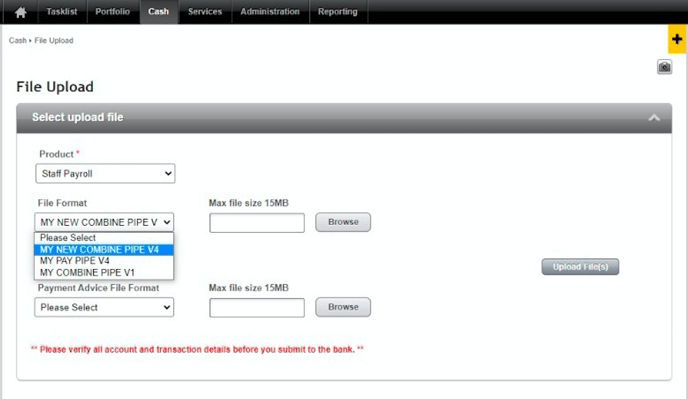This screenshot has height=399, width=688.
Task: Open the Portfolio menu
Action: (x=113, y=12)
